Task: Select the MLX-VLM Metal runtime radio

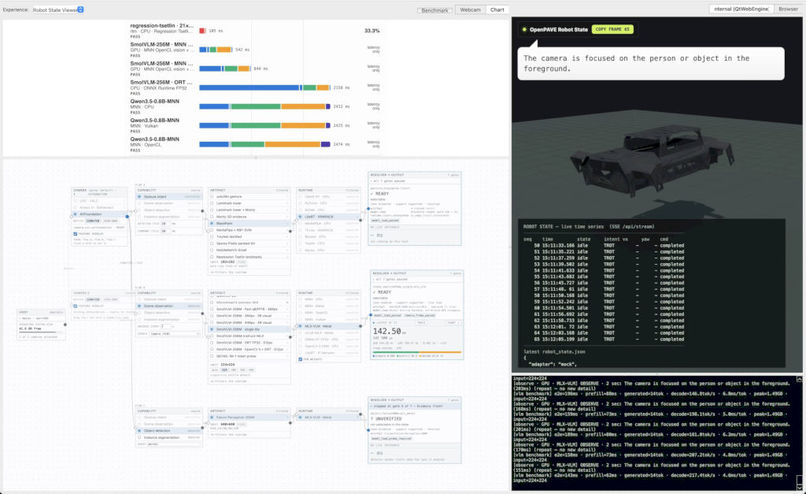Action: [301, 326]
